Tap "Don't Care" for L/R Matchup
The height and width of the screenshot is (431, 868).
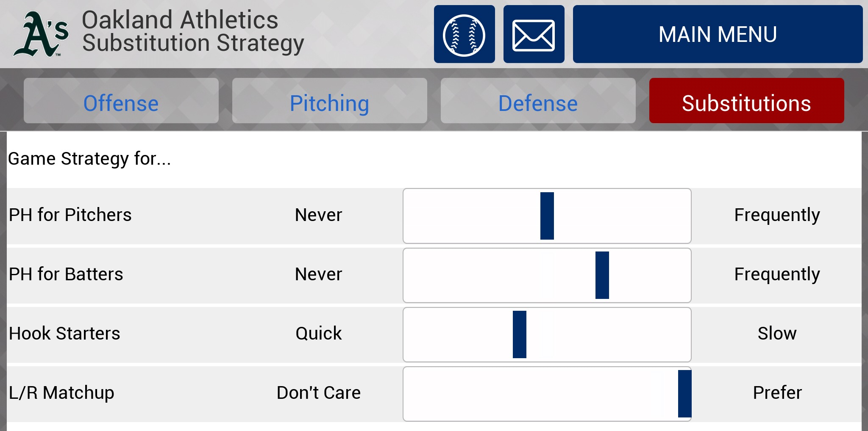[x=318, y=393]
